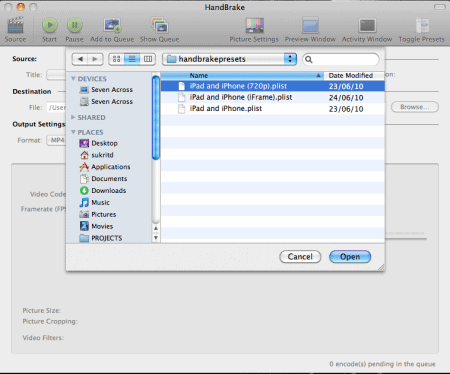
Task: Collapse the DEVICES section
Action: click(73, 79)
